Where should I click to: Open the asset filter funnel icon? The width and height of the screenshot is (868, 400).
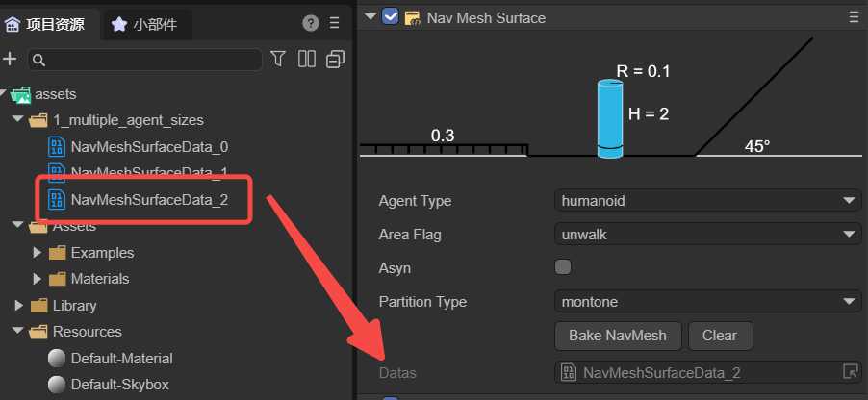coord(278,59)
